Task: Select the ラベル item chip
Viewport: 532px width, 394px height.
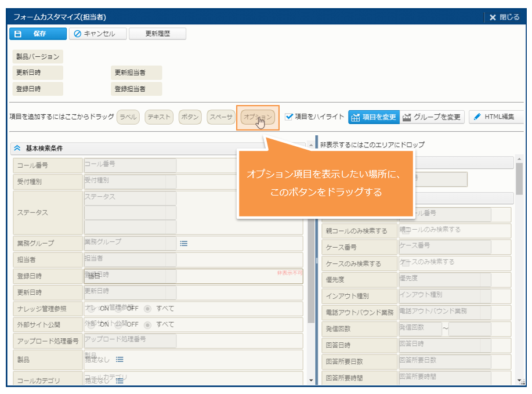Action: [128, 117]
